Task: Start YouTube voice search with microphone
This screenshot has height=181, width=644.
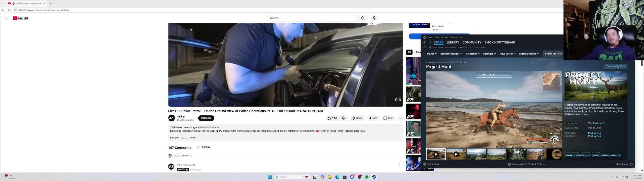Action: [x=374, y=18]
